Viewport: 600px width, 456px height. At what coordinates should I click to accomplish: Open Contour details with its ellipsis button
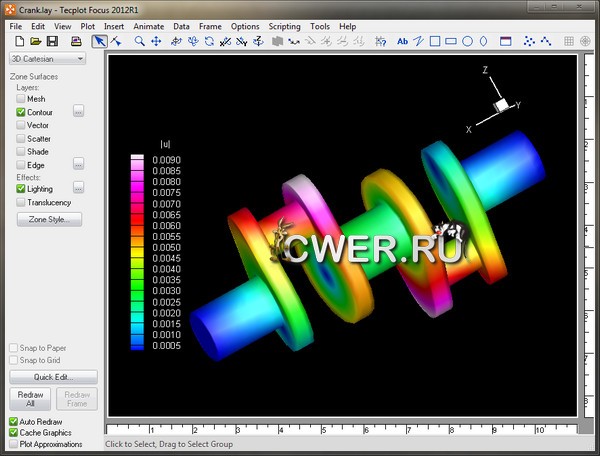(79, 112)
